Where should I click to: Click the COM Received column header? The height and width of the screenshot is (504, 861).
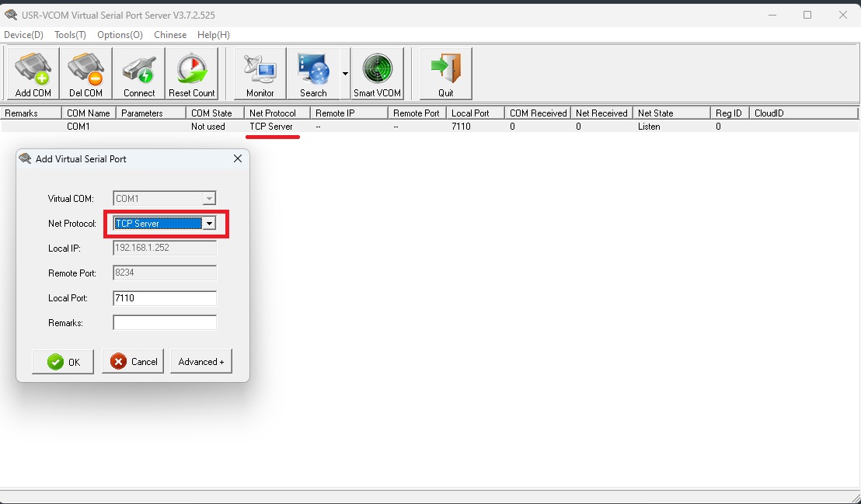[538, 113]
